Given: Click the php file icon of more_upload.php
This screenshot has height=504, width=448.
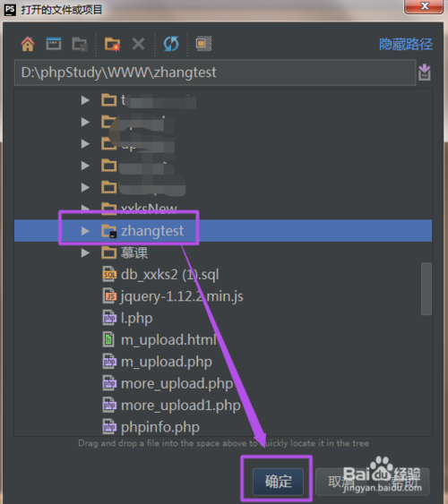Looking at the screenshot, I should (x=109, y=383).
